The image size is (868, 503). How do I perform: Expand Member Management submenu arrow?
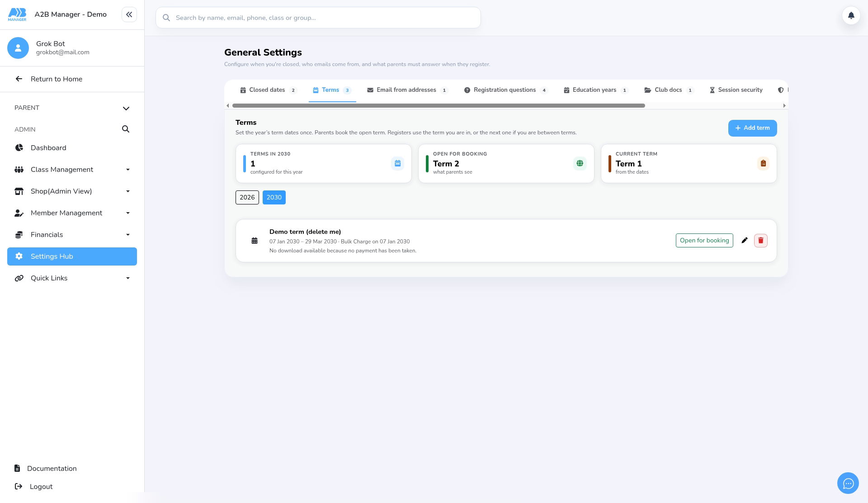pos(127,213)
